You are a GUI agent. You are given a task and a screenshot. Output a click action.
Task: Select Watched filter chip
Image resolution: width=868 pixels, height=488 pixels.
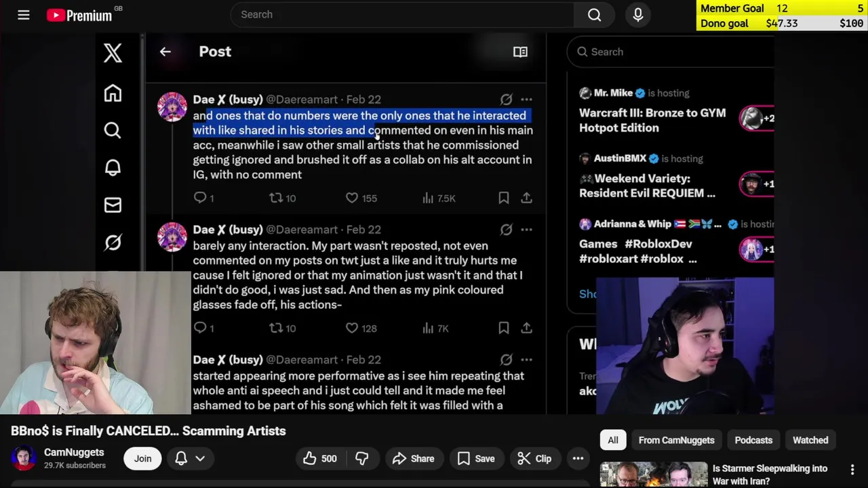pos(810,440)
